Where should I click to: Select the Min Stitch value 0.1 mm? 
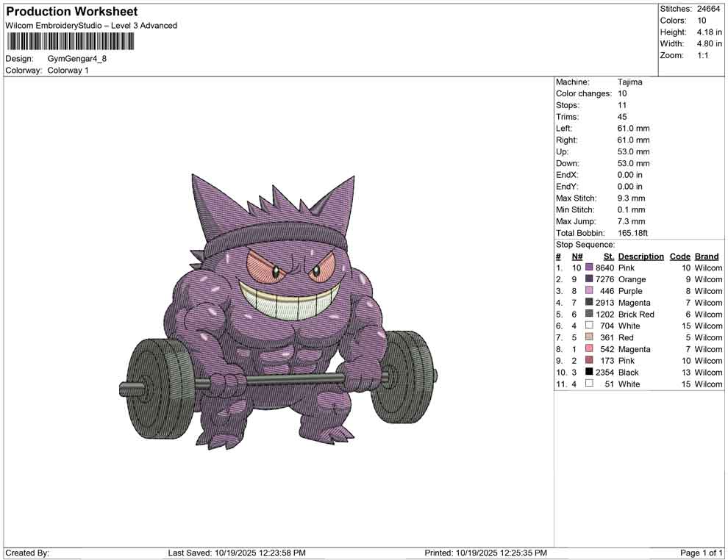[x=632, y=209]
